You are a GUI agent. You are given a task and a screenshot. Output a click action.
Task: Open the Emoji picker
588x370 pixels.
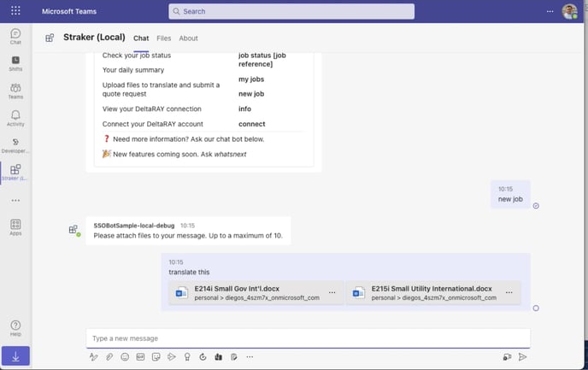[125, 357]
